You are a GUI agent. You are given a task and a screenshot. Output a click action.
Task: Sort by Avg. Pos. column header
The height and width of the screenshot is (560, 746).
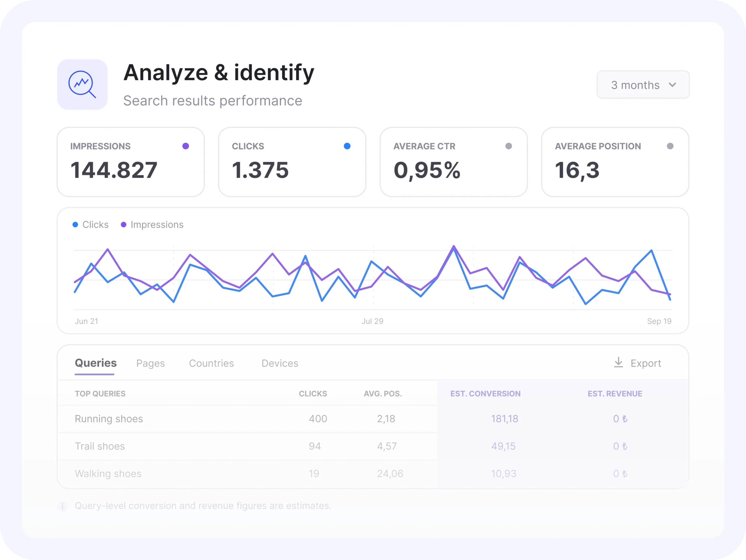click(x=383, y=393)
